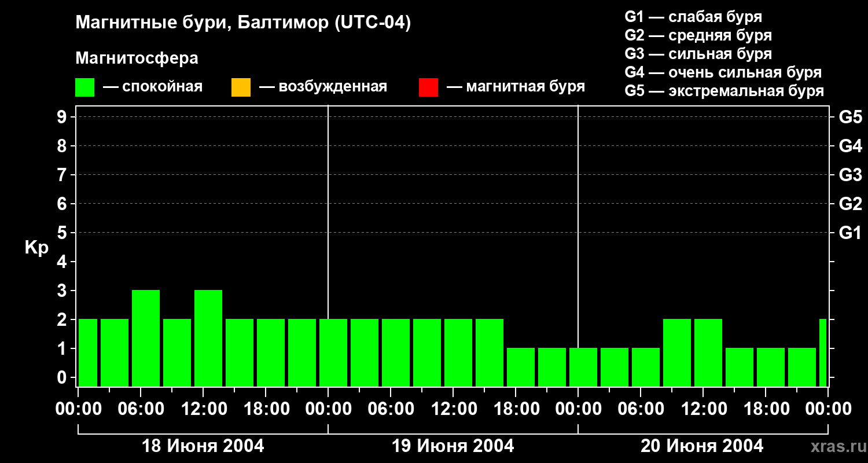Click the 'G1 — слабая буря' legend line
The image size is (868, 463).
693,17
